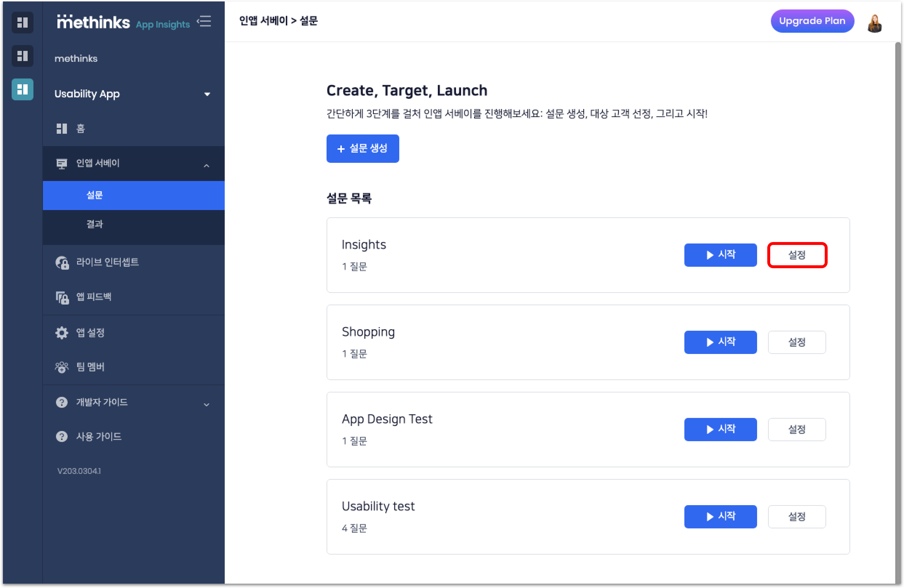The image size is (904, 588).
Task: Select the 설문 submenu item
Action: click(95, 195)
